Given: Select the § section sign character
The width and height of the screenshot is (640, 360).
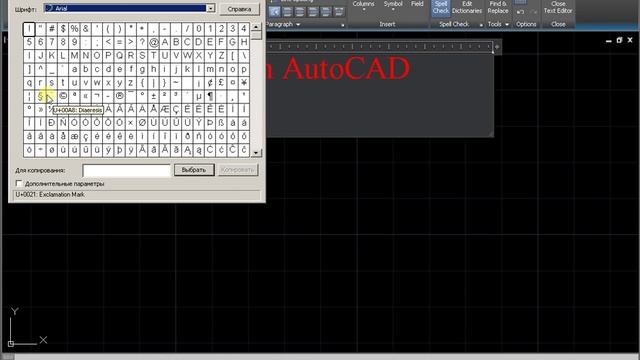Looking at the screenshot, I should click(x=40, y=96).
